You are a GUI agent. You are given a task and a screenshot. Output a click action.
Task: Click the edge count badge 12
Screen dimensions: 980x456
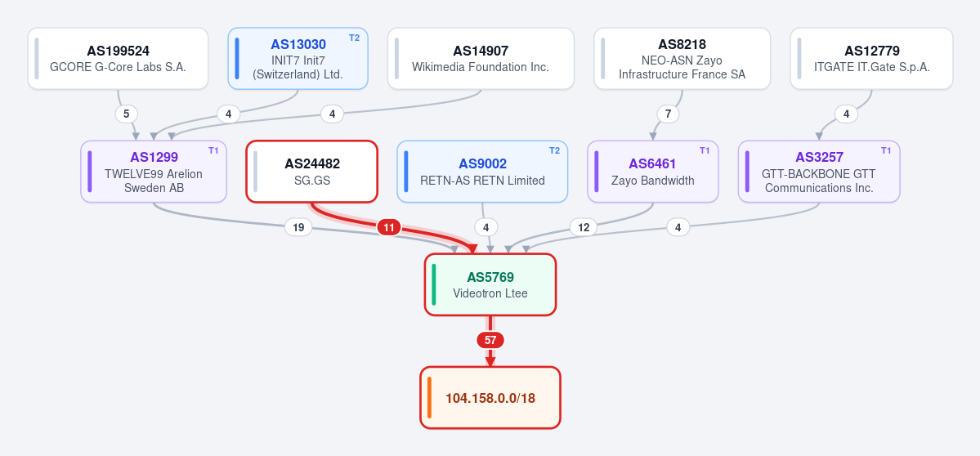tap(584, 227)
